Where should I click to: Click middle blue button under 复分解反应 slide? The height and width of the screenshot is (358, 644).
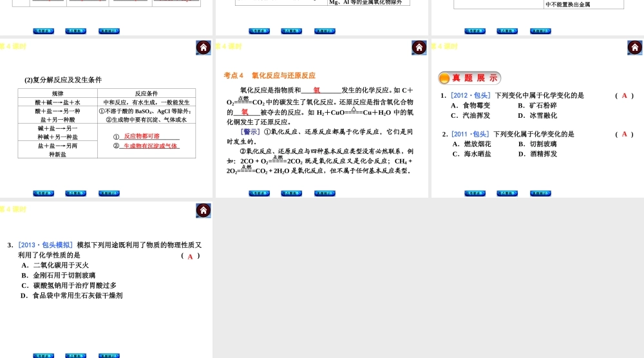(x=76, y=193)
